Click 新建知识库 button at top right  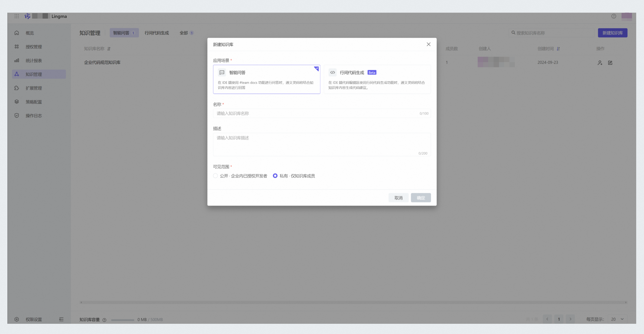point(612,33)
